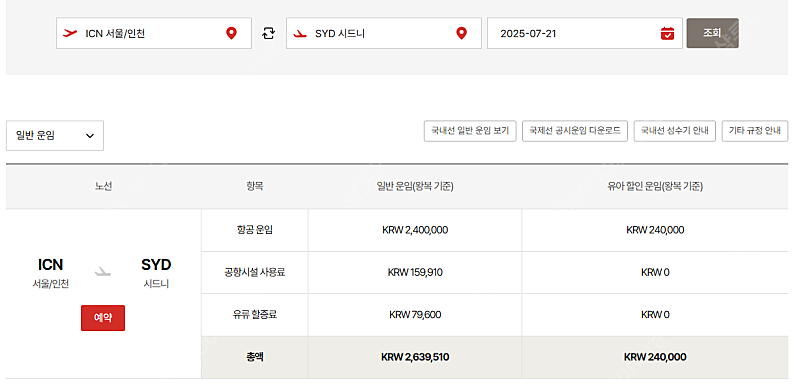This screenshot has height=384, width=800.
Task: Swap departure and arrival airports
Action: pos(268,34)
